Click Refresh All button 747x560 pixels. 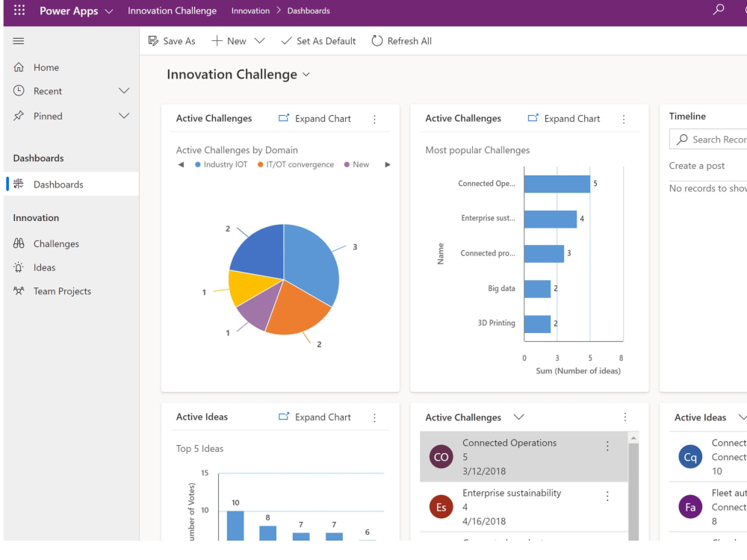402,41
